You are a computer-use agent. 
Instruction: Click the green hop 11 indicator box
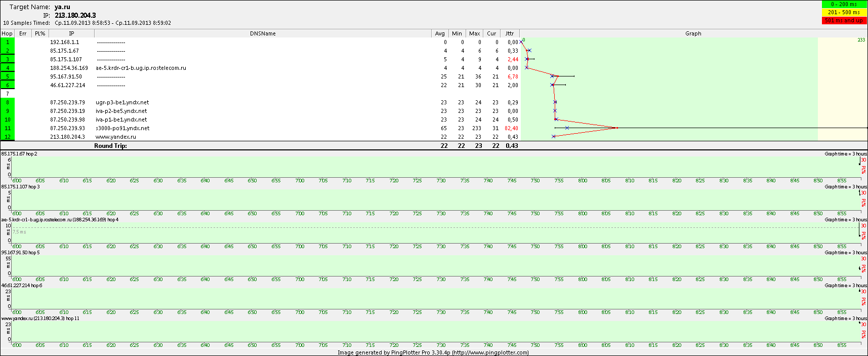[x=8, y=128]
